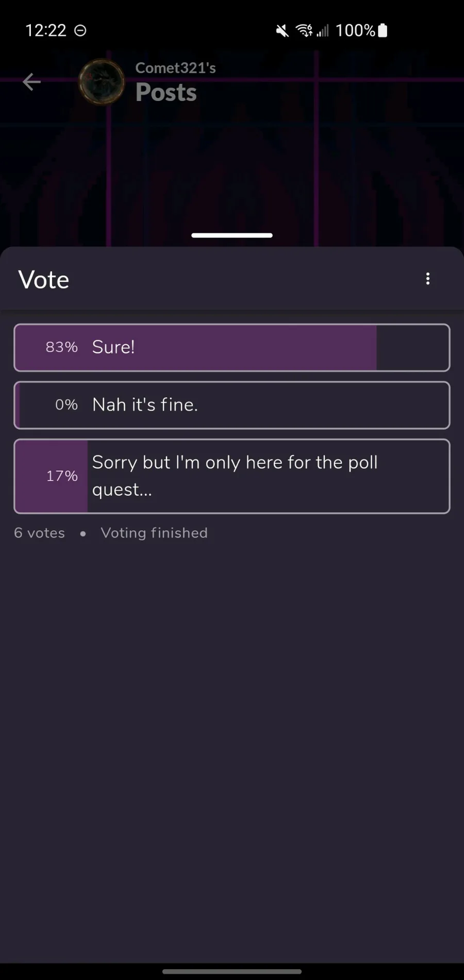The image size is (464, 980).
Task: Click the "Voting finished" status text
Action: point(154,533)
